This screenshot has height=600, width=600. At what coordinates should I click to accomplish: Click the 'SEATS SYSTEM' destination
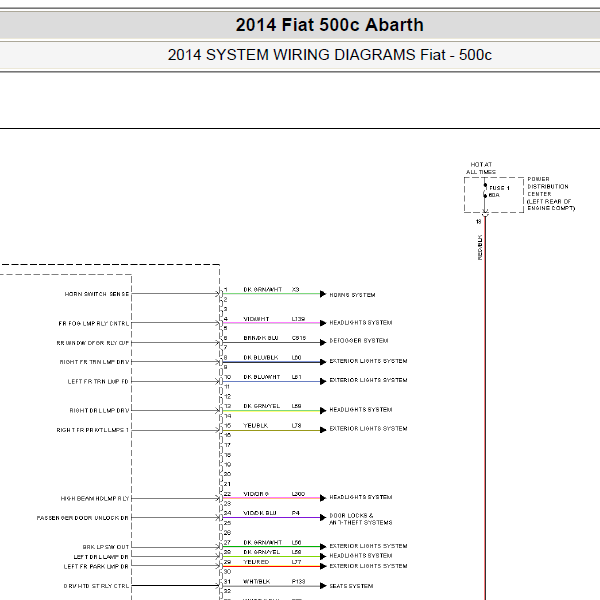point(351,586)
